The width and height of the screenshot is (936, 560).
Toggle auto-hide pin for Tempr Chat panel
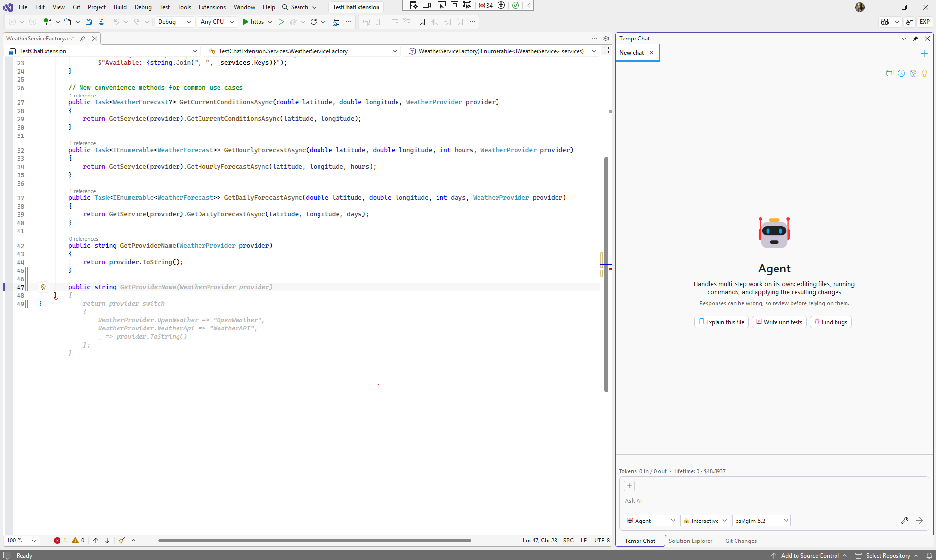916,39
